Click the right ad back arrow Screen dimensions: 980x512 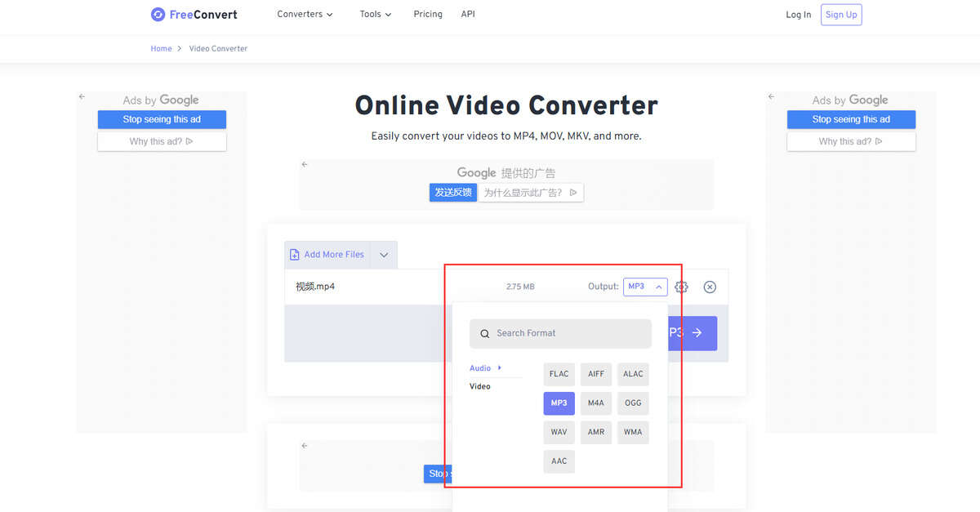click(771, 96)
